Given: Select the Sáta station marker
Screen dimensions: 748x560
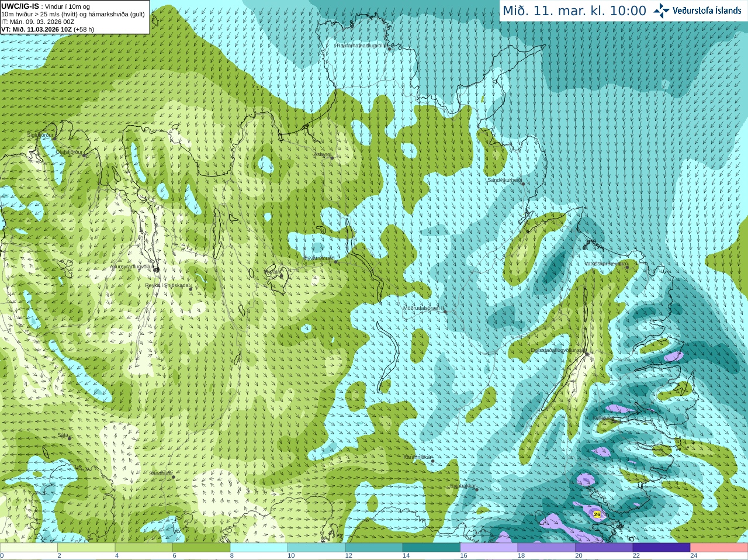Looking at the screenshot, I should [x=70, y=438].
